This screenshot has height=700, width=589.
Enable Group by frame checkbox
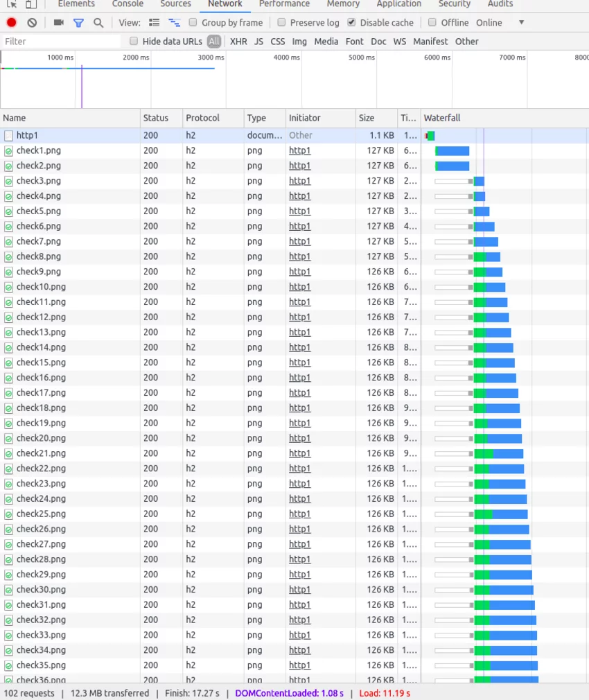pos(193,22)
